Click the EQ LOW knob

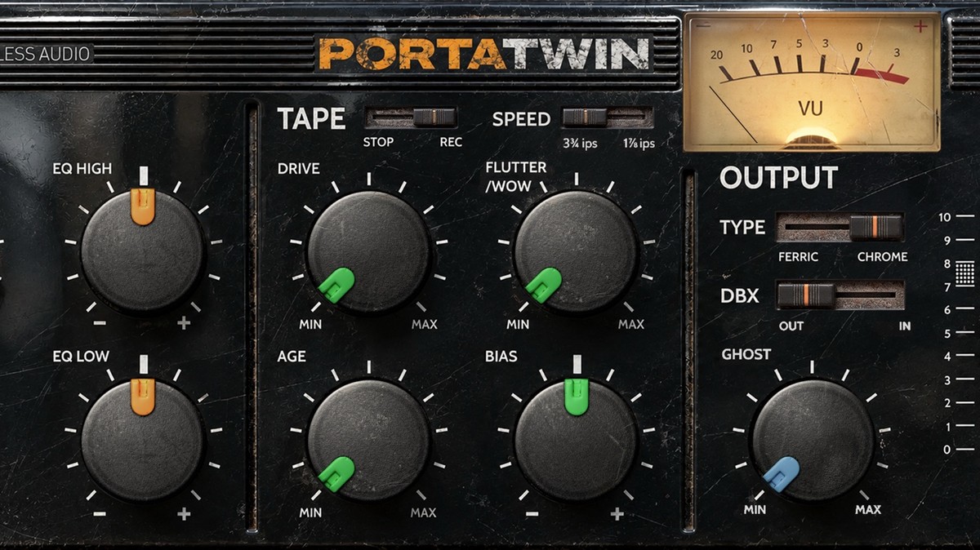pyautogui.click(x=142, y=439)
